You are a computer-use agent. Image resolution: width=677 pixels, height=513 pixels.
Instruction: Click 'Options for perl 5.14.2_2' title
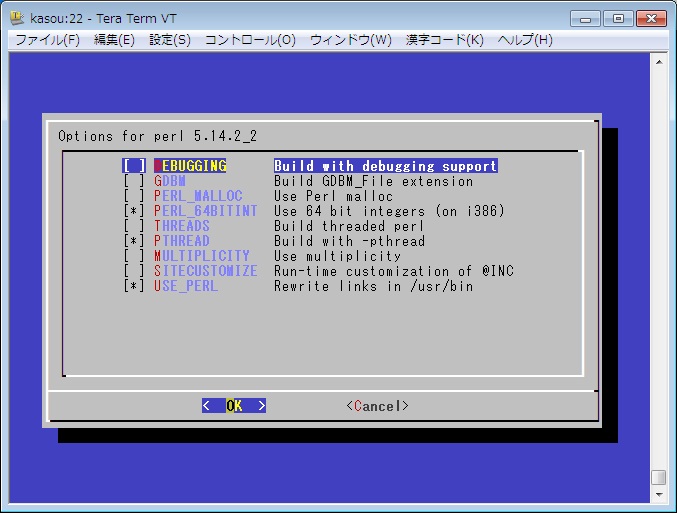158,136
